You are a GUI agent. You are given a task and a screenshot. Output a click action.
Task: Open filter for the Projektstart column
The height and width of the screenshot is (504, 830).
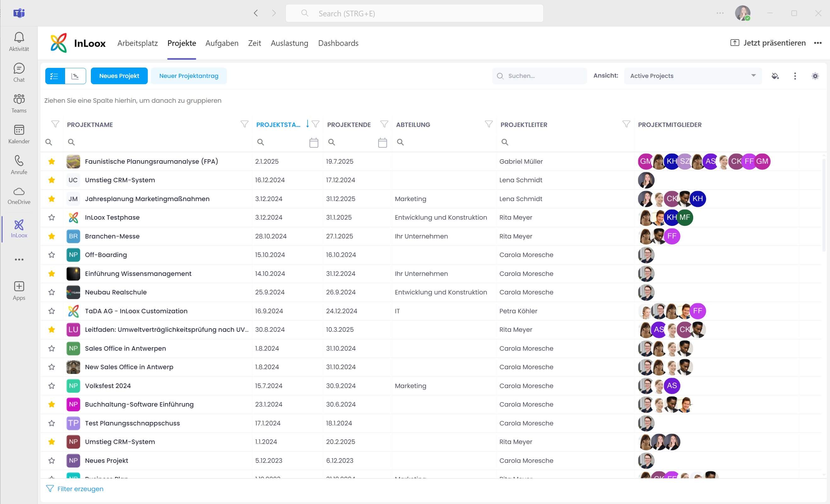(x=316, y=124)
